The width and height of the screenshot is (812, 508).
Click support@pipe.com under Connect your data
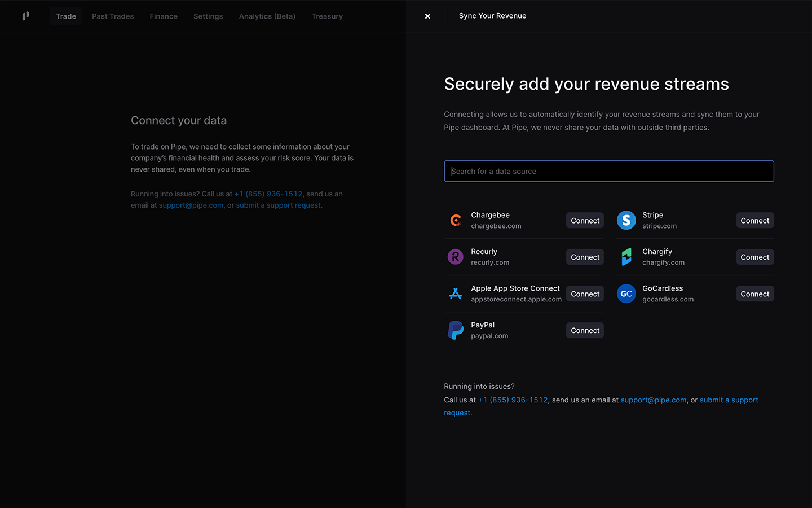(x=191, y=205)
